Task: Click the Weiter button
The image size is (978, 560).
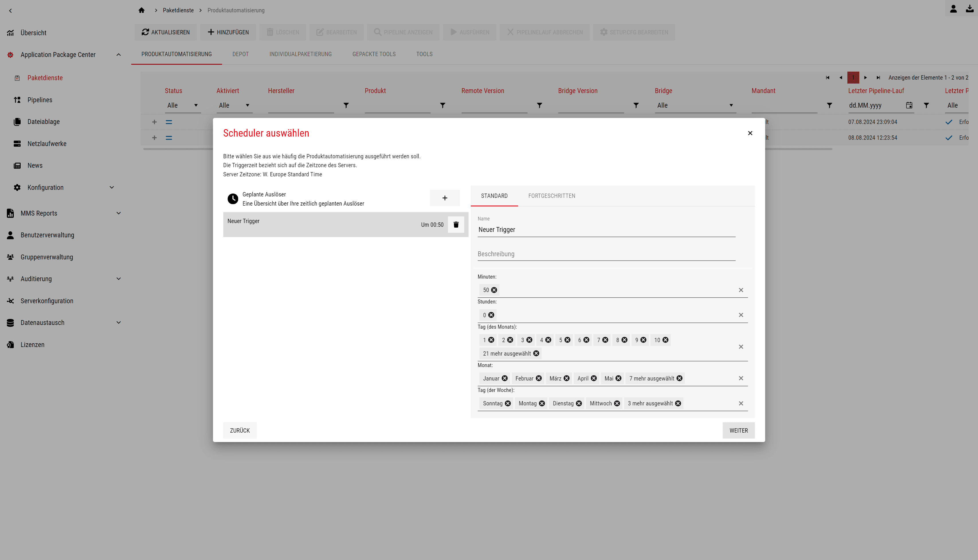Action: click(x=738, y=430)
